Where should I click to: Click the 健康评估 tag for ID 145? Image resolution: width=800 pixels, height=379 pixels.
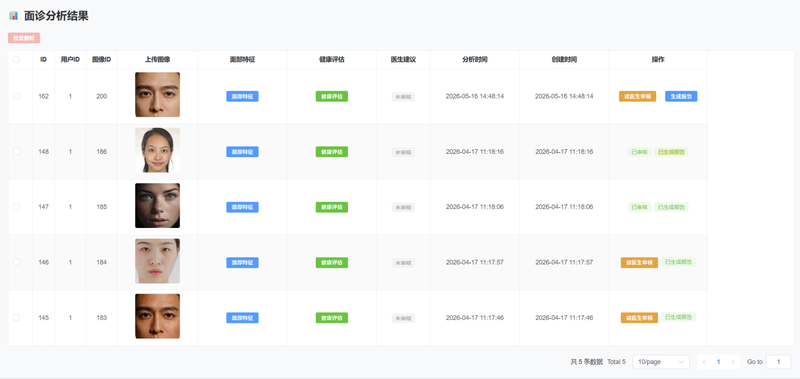click(332, 318)
